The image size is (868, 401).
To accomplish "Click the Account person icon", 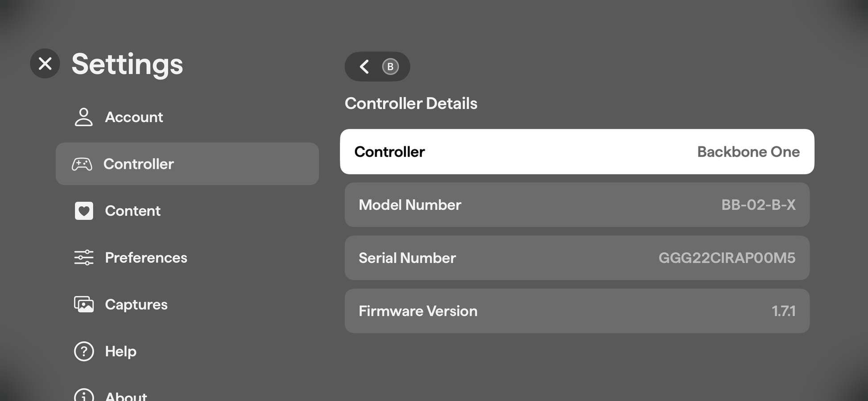I will [x=83, y=117].
